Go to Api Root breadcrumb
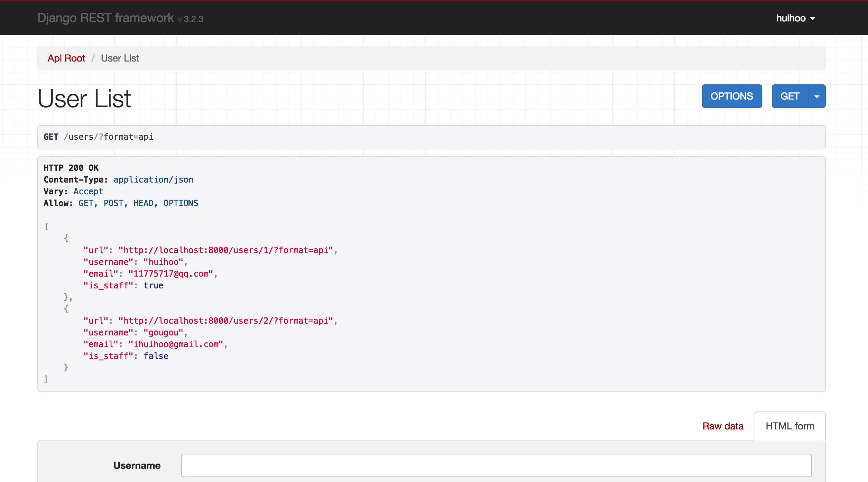 [x=66, y=58]
